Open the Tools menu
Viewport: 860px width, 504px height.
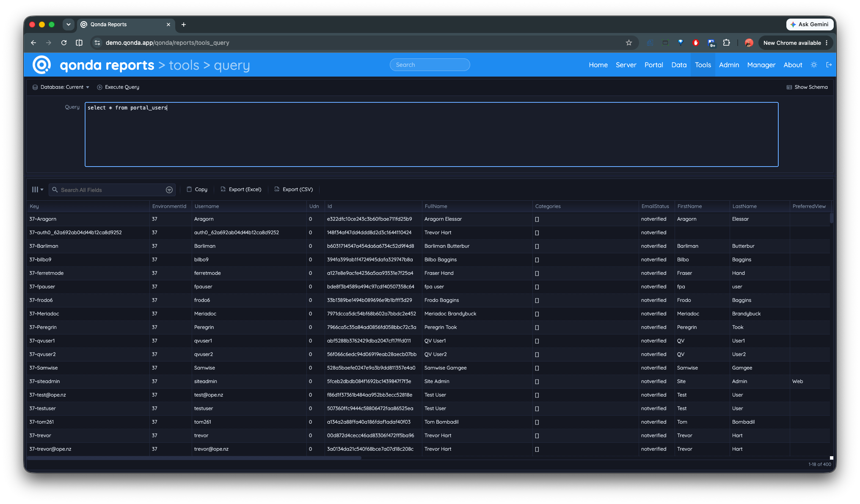(703, 65)
